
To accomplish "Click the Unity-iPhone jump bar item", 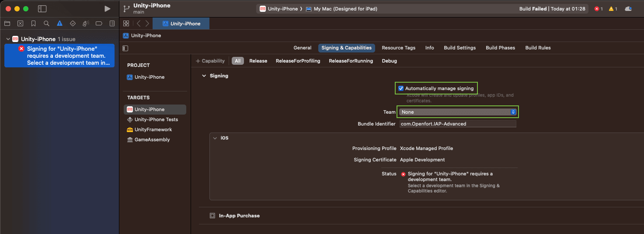I will (142, 35).
